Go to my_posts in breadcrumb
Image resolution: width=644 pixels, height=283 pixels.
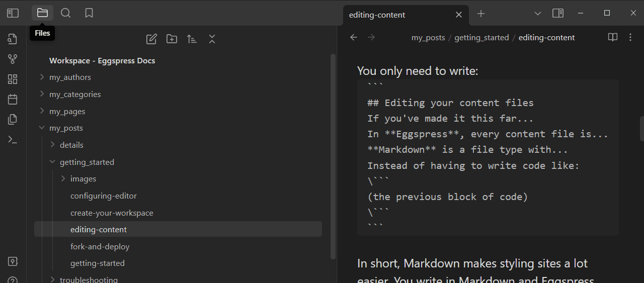pyautogui.click(x=428, y=38)
